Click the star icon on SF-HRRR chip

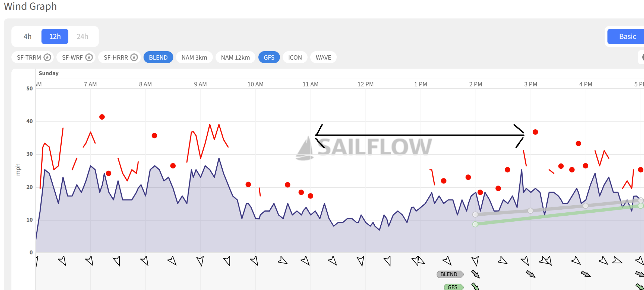[x=134, y=57]
